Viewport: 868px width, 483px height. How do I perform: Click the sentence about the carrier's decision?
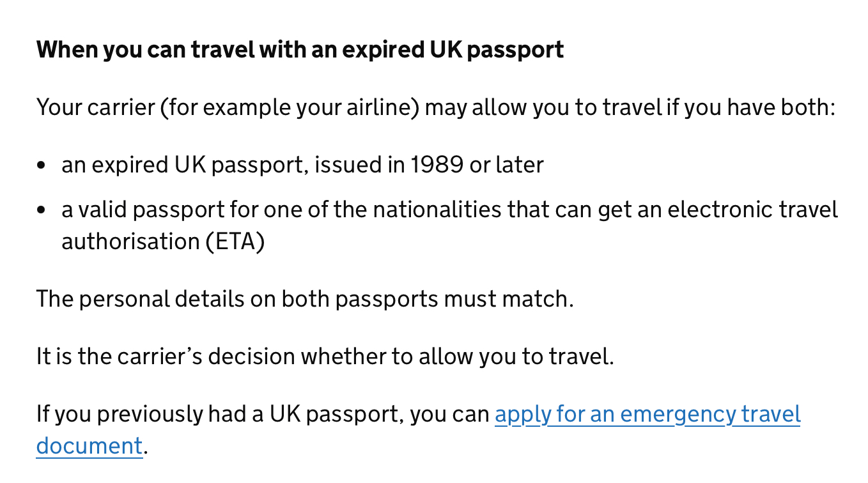pyautogui.click(x=325, y=356)
